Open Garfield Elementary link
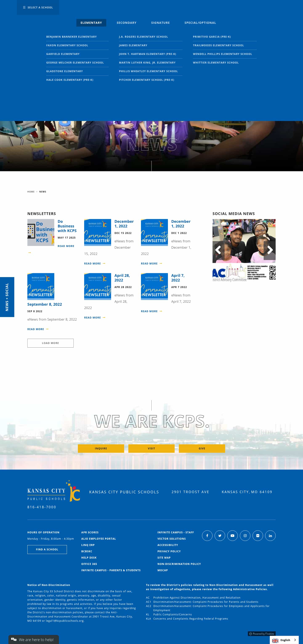 pos(63,54)
